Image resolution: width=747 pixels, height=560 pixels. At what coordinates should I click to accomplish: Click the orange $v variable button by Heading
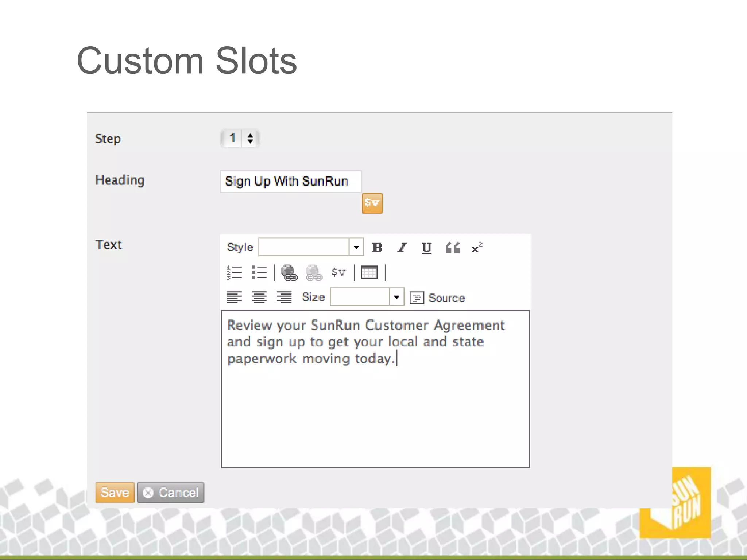[x=372, y=203]
